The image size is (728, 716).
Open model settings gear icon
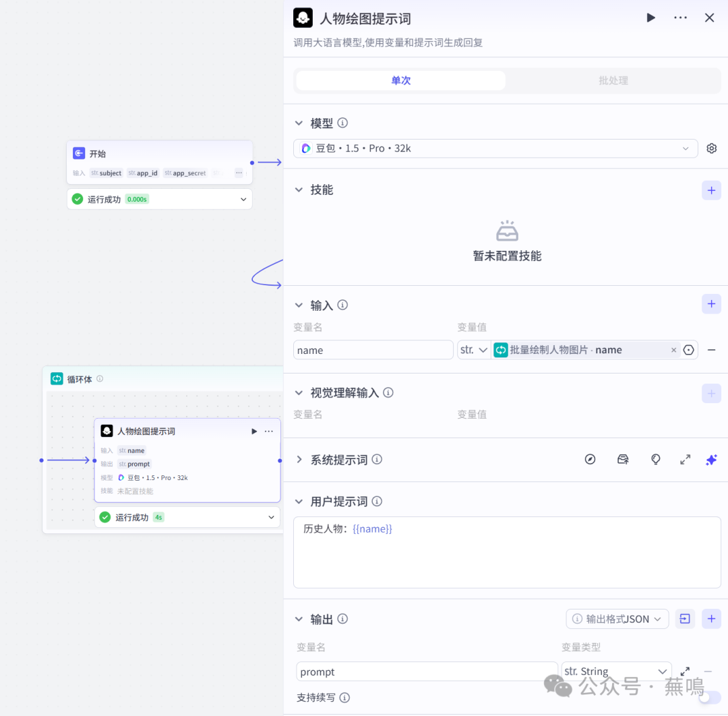[x=711, y=148]
